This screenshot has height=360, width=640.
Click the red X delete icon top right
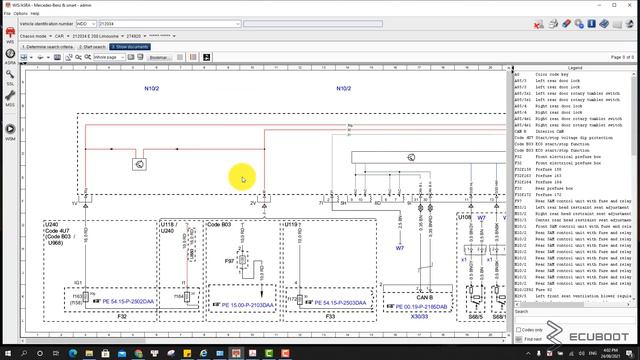538,24
